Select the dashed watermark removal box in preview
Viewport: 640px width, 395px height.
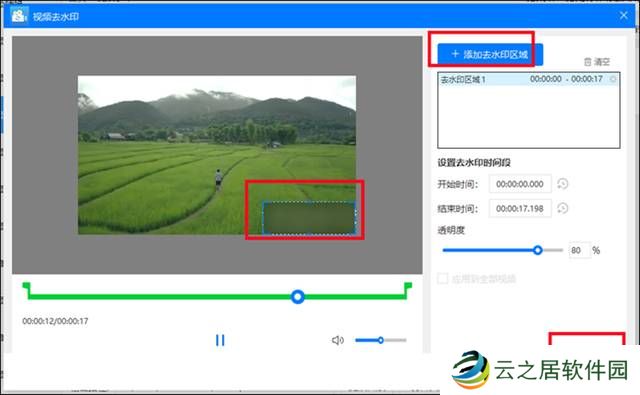coord(309,218)
